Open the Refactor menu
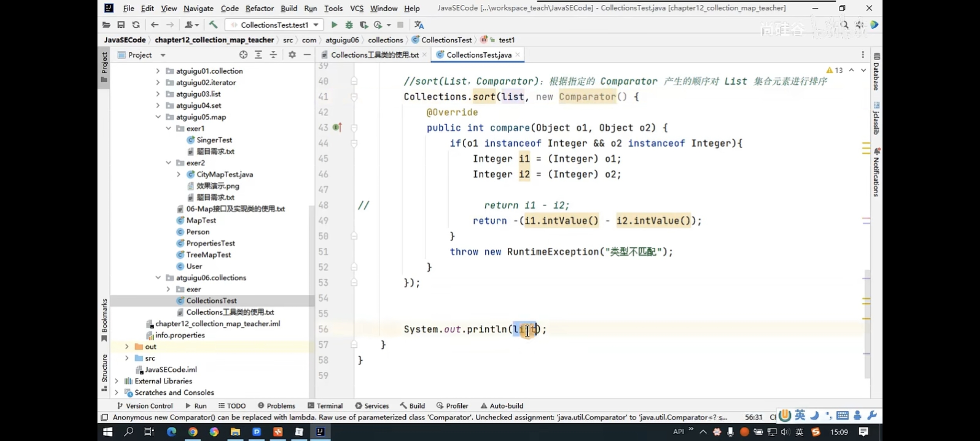This screenshot has height=441, width=980. pos(259,8)
